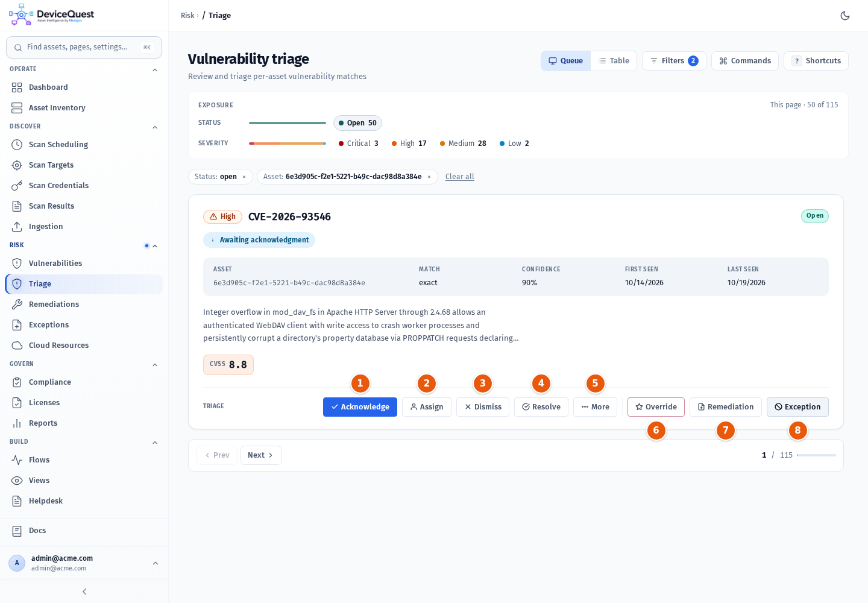Click the Clear all filters link
This screenshot has height=603, width=868.
coord(460,177)
